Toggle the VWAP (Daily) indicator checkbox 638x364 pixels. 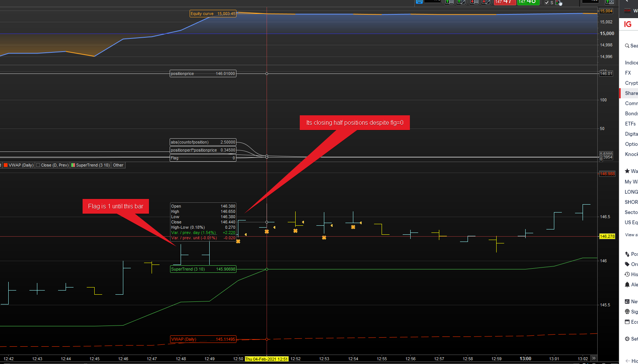pyautogui.click(x=6, y=165)
